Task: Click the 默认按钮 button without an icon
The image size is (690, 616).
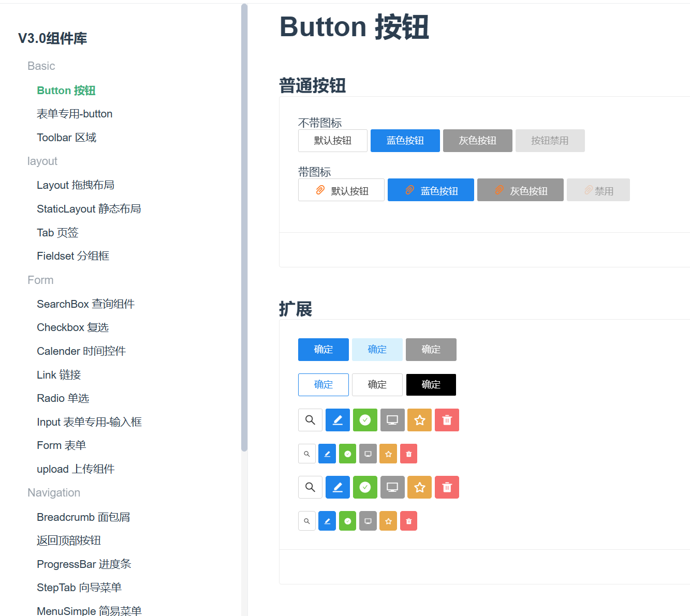Action: click(x=333, y=141)
